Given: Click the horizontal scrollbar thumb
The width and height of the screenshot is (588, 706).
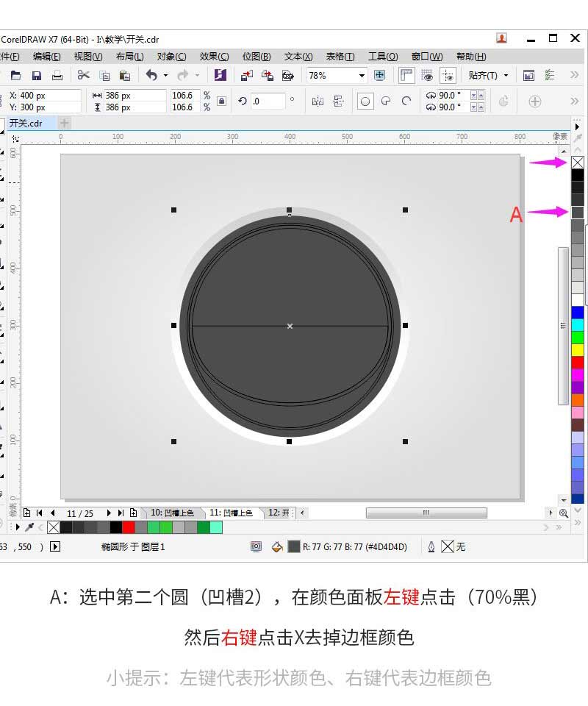Looking at the screenshot, I should [x=426, y=513].
